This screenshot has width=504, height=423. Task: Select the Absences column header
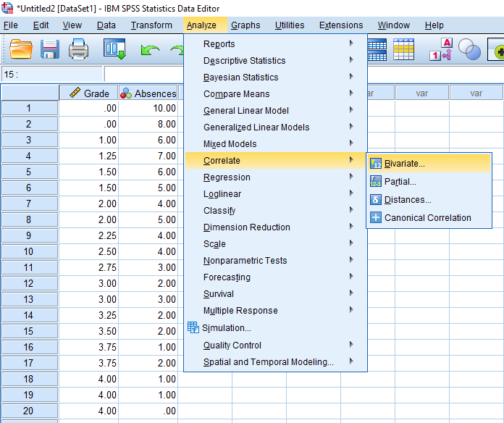(148, 93)
